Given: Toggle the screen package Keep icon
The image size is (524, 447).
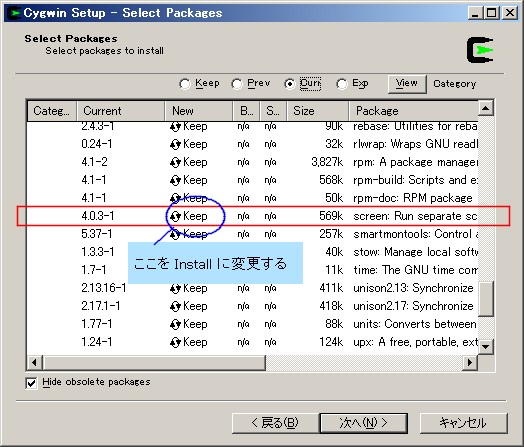Looking at the screenshot, I should pyautogui.click(x=175, y=216).
